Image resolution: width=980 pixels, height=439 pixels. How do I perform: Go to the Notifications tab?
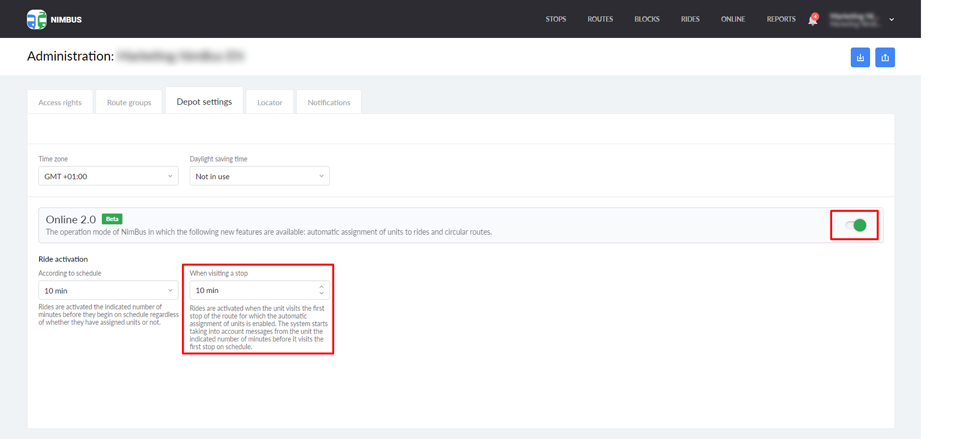click(329, 102)
